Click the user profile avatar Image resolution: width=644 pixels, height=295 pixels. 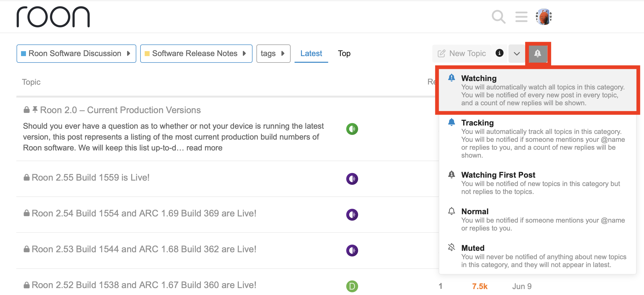544,17
